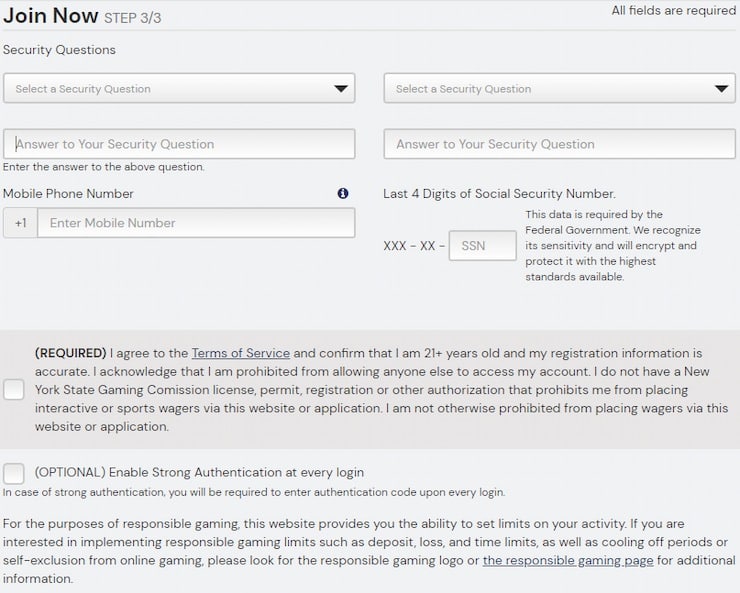The width and height of the screenshot is (740, 593).
Task: Click the SSN last four digits field
Action: [x=482, y=245]
